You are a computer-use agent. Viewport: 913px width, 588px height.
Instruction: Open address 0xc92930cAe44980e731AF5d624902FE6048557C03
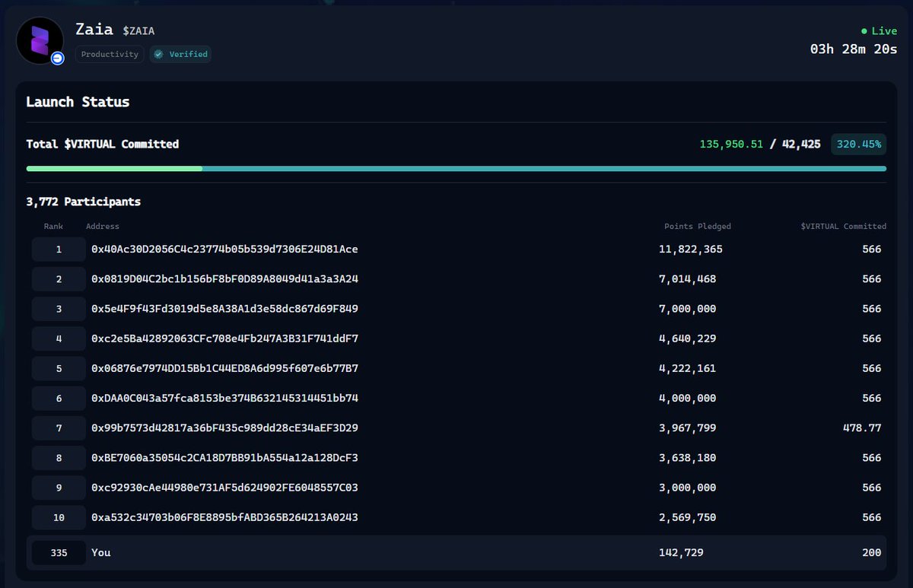tap(224, 488)
